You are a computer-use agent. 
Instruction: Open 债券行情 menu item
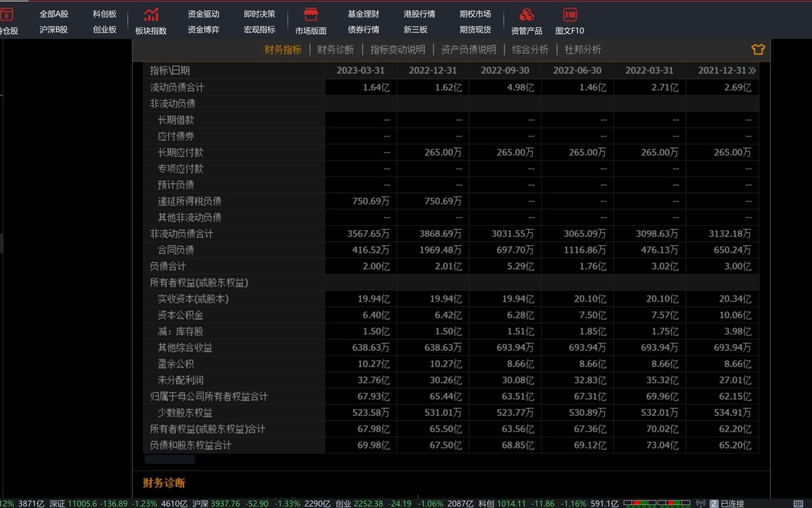(364, 30)
